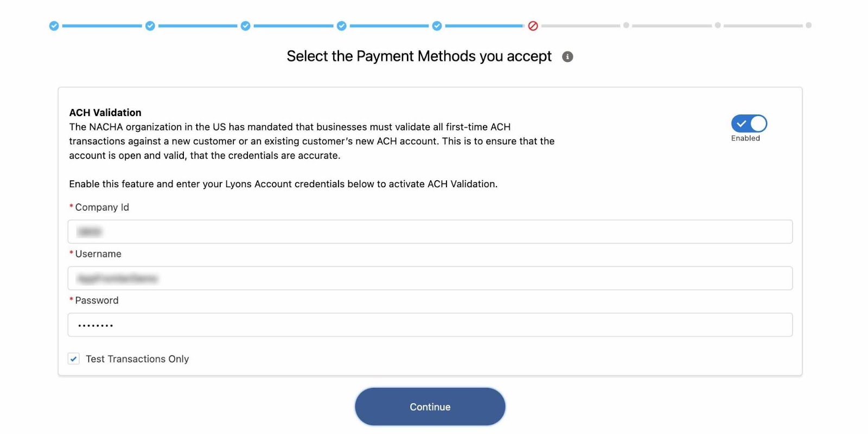Click the progress line after the blocked step
The image size is (868, 434).
point(580,25)
